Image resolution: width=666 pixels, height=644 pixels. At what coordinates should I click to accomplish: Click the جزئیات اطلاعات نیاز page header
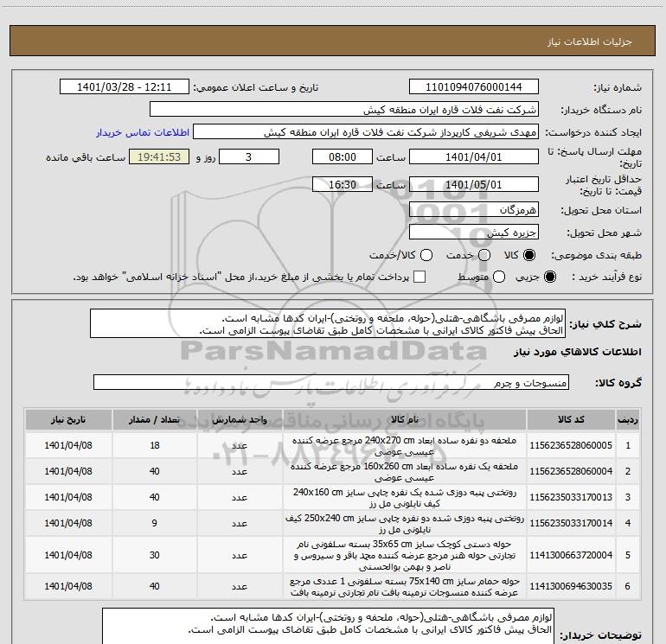(x=590, y=41)
